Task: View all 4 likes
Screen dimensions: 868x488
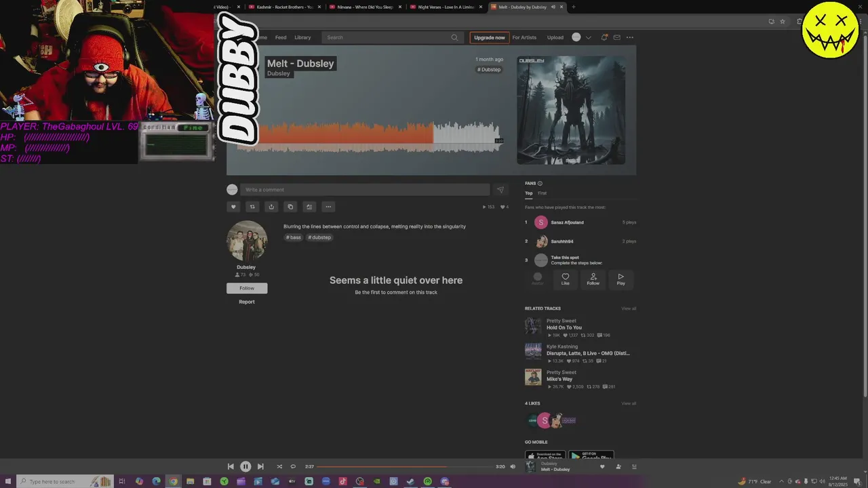Action: (x=629, y=403)
